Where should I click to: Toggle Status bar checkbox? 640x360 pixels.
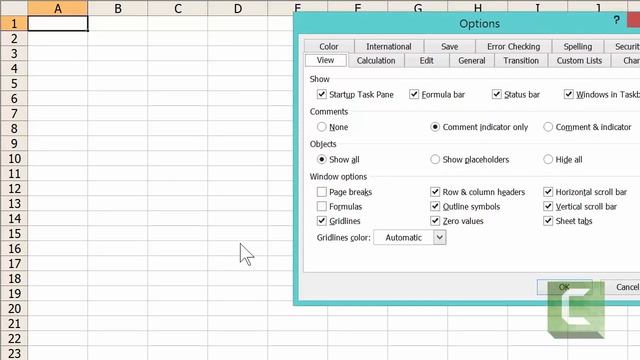[496, 94]
